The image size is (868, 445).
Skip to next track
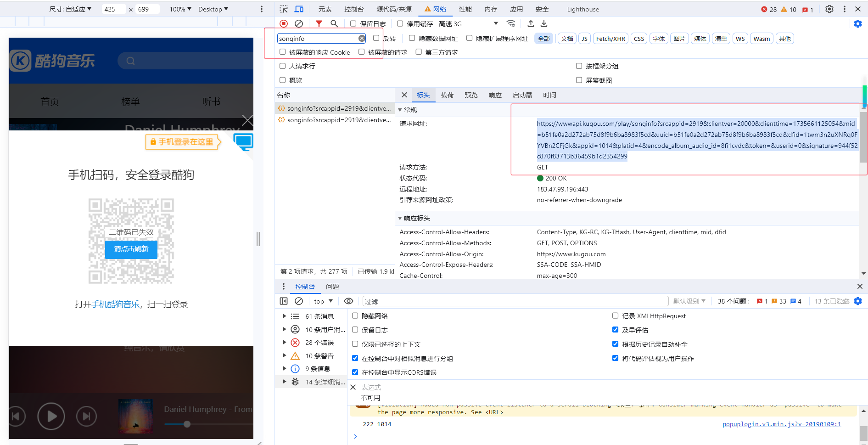pos(86,417)
